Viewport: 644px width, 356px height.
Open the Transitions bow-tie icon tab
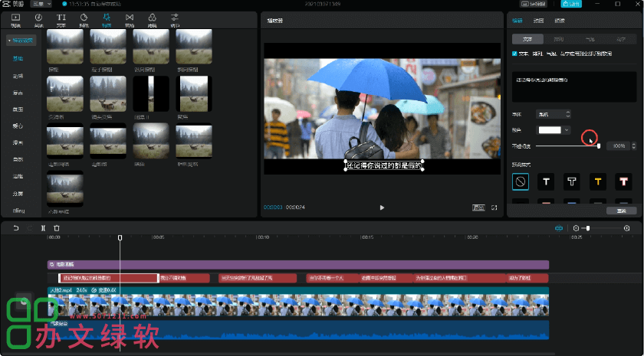tap(129, 18)
